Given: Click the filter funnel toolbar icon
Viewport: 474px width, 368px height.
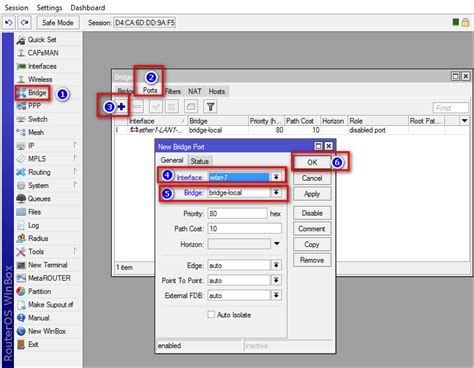Looking at the screenshot, I should click(x=210, y=107).
